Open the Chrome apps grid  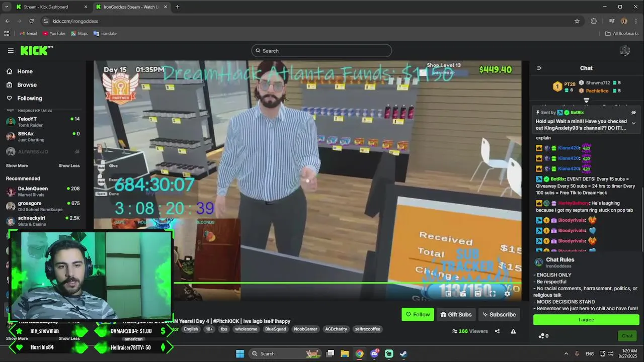pos(7,34)
